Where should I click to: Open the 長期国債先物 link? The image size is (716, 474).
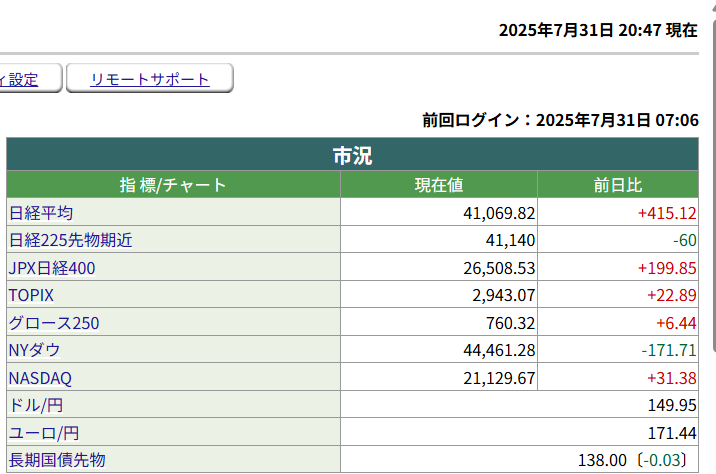pos(57,460)
